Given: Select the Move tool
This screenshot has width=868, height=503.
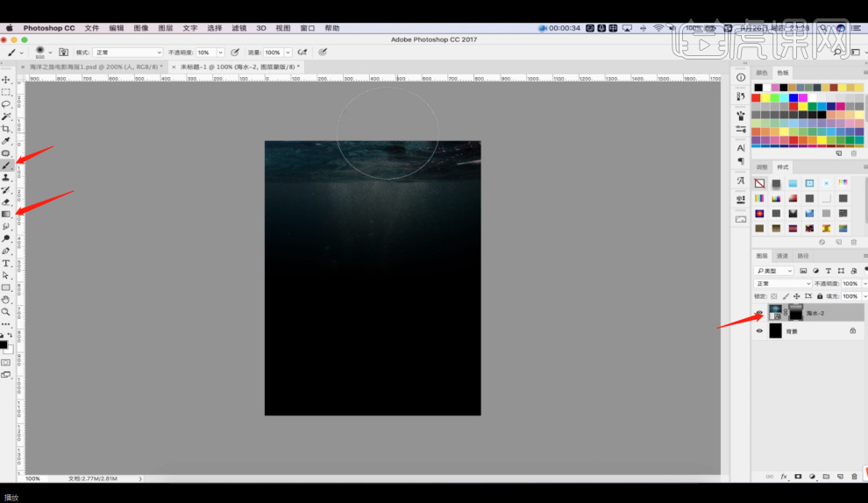Looking at the screenshot, I should coord(6,80).
